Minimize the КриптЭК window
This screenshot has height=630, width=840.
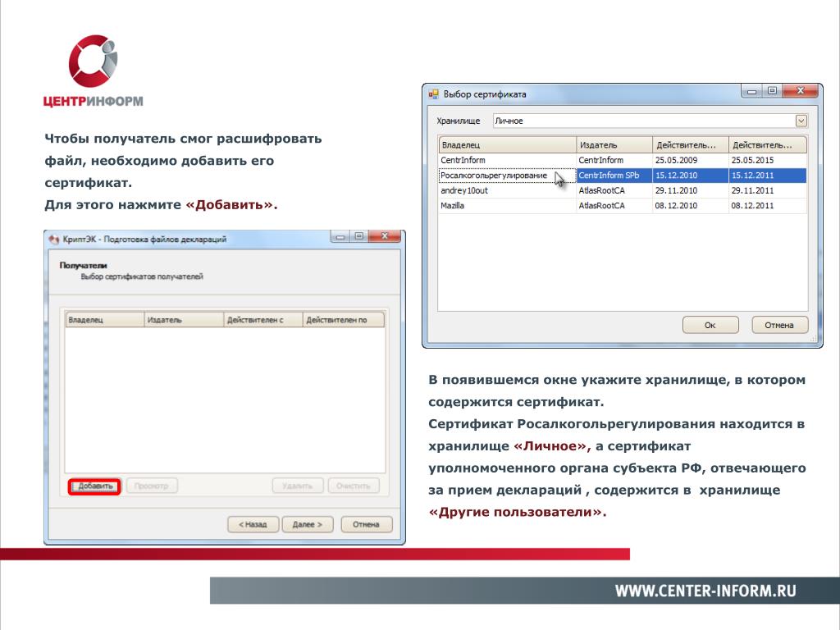[340, 236]
